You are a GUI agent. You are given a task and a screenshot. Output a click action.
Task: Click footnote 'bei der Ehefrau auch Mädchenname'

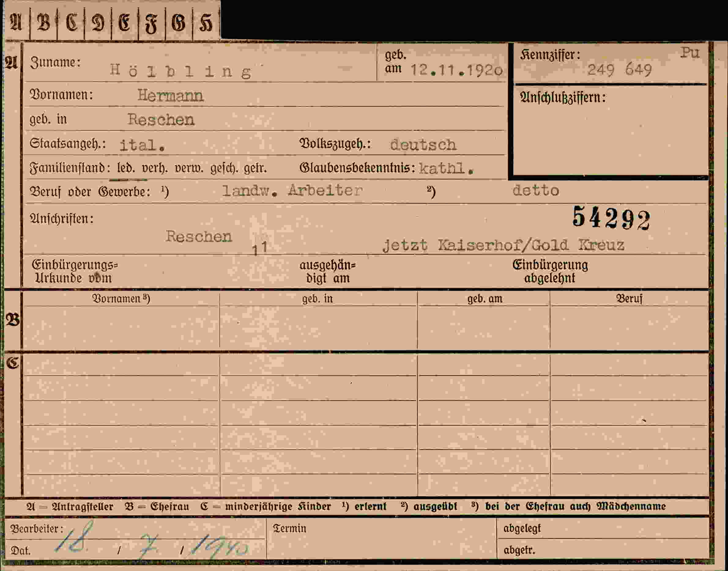pyautogui.click(x=575, y=507)
